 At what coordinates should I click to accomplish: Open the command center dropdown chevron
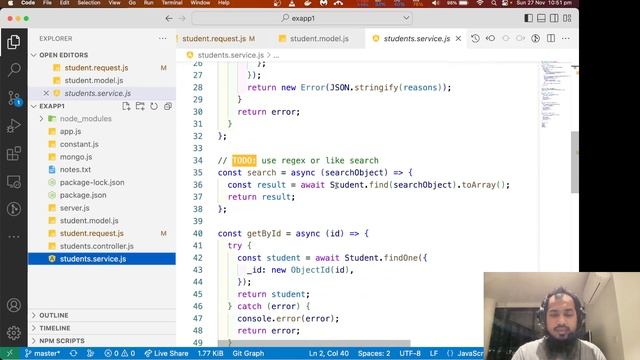point(406,18)
